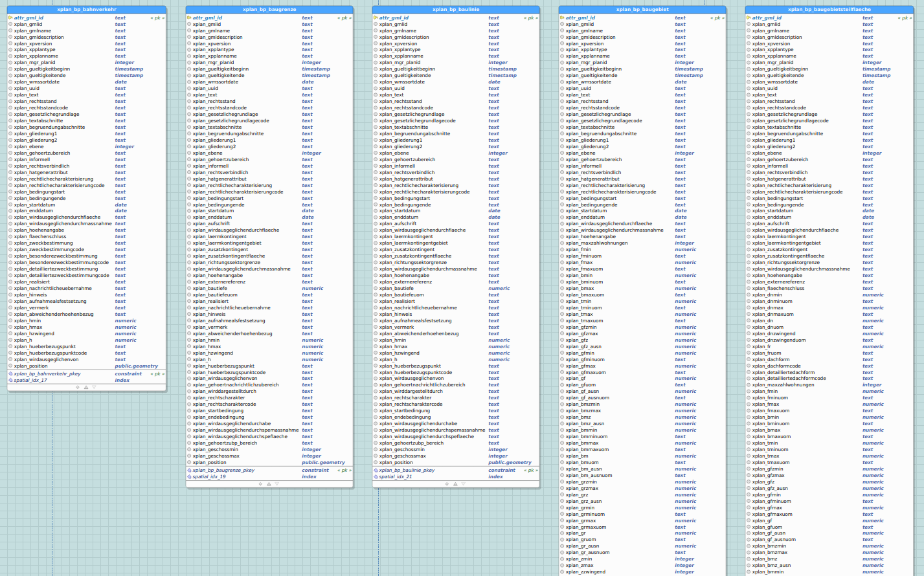The height and width of the screenshot is (576, 924).
Task: Click column icon of xplan_geschossmin in xplan_bp_baulinie
Action: pos(376,450)
